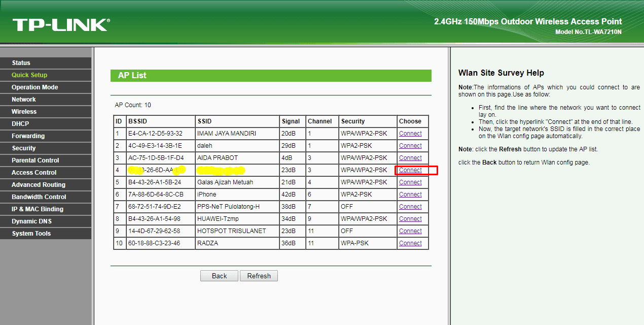The image size is (644, 325).
Task: Click the 38dB signal value
Action: pos(290,207)
